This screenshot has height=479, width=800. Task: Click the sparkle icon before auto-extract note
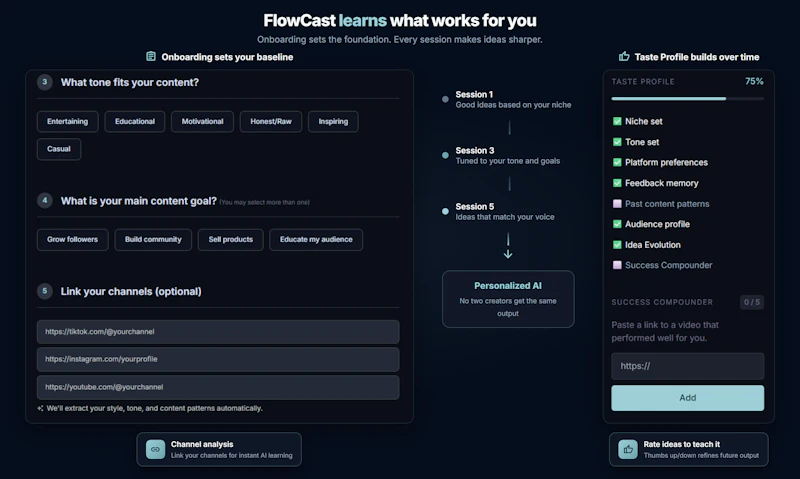[x=40, y=408]
